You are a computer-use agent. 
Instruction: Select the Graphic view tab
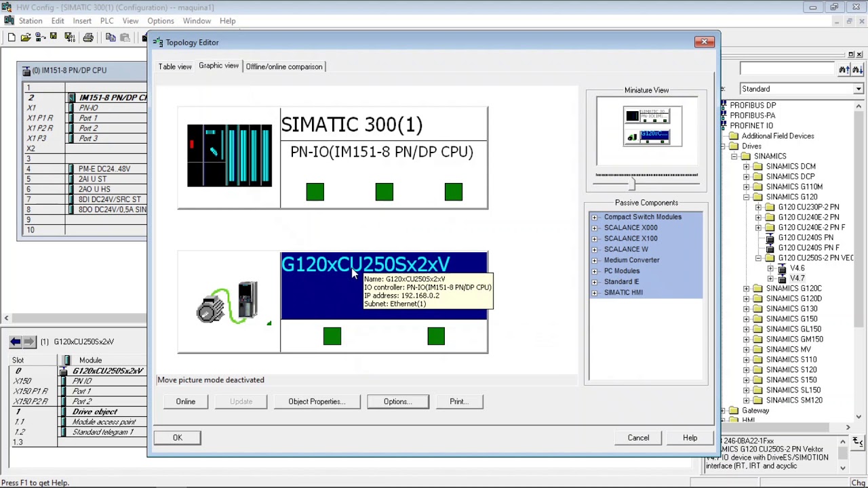pos(218,66)
